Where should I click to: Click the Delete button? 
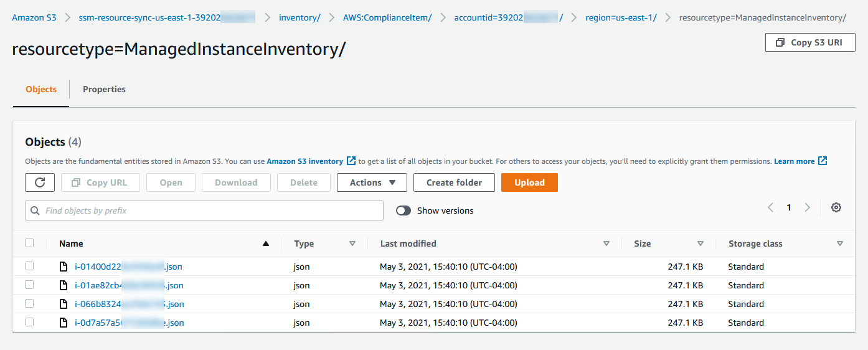304,182
